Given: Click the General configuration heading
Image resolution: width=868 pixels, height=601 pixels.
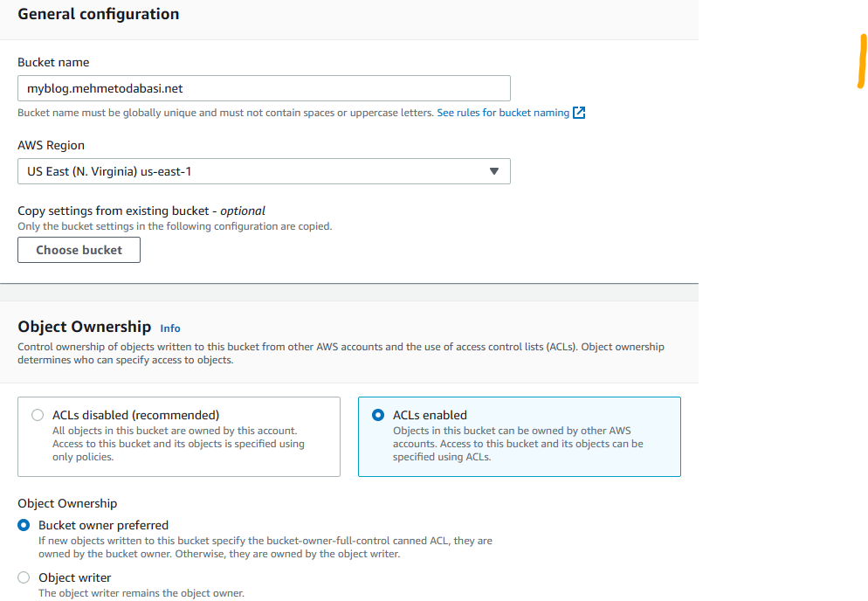Looking at the screenshot, I should pyautogui.click(x=99, y=14).
